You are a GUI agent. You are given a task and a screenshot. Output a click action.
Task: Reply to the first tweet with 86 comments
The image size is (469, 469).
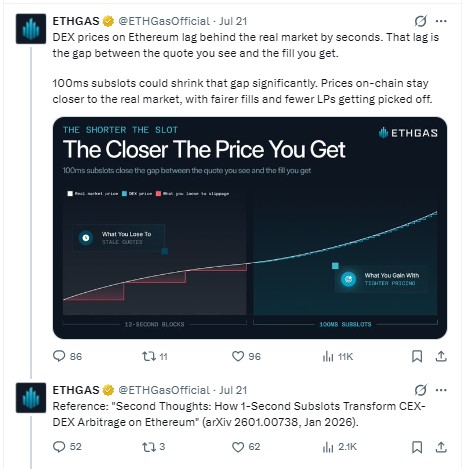(x=67, y=356)
